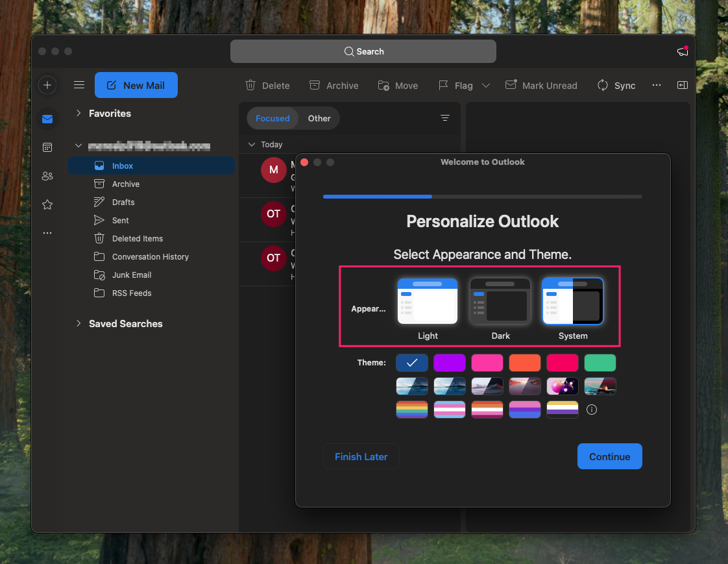
Task: Open the theme info circle icon
Action: coord(592,410)
